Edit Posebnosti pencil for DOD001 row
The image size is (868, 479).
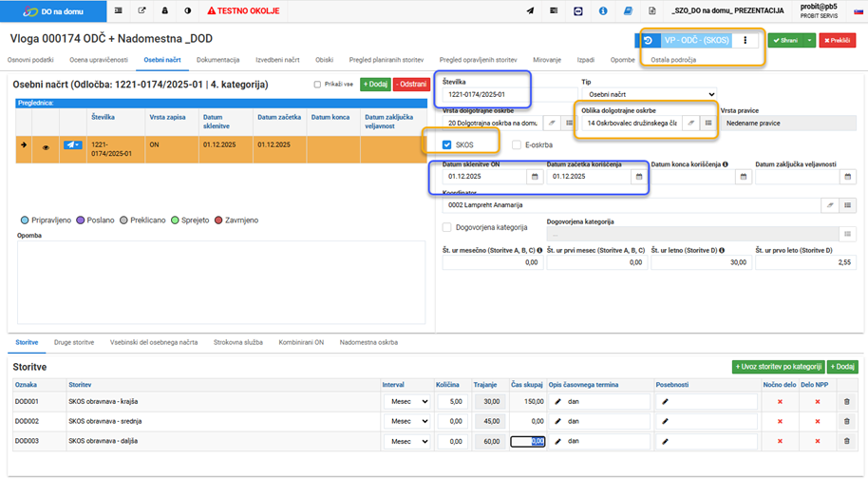665,402
